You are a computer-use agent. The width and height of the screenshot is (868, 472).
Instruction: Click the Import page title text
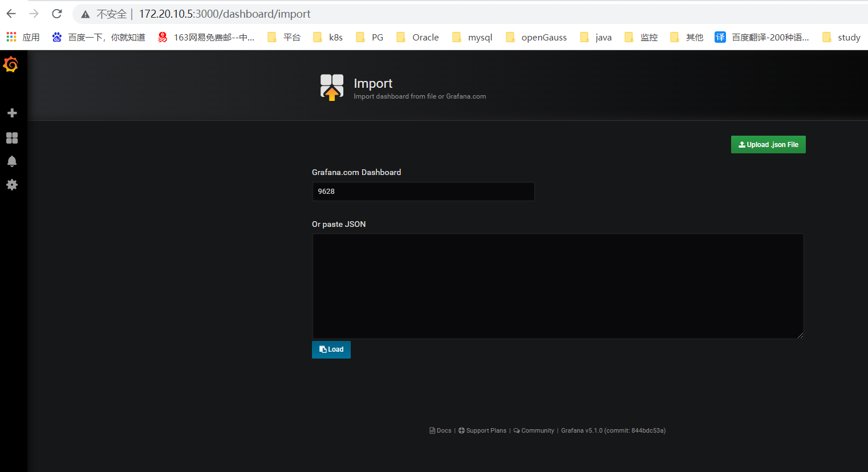click(x=373, y=83)
